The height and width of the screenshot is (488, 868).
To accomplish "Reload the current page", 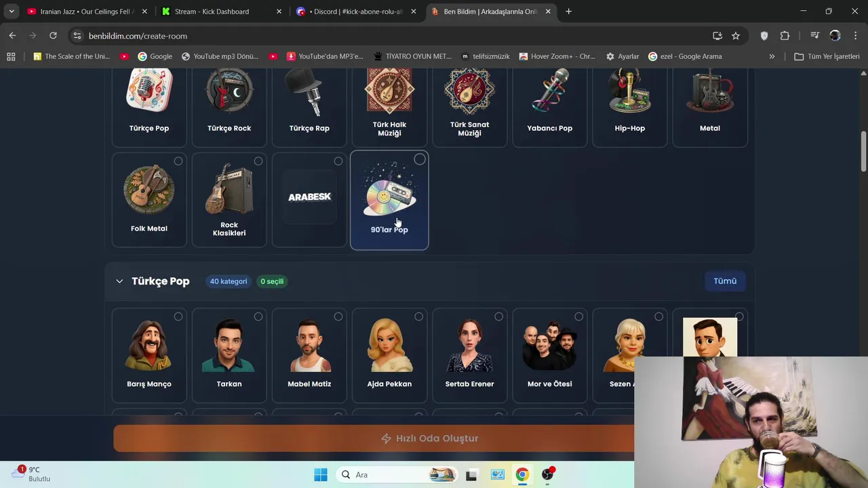I will pyautogui.click(x=53, y=36).
